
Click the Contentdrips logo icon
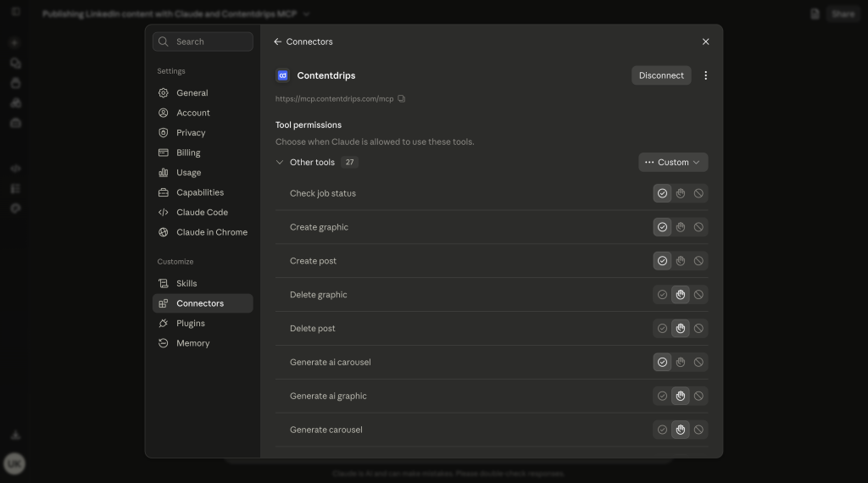pyautogui.click(x=282, y=75)
